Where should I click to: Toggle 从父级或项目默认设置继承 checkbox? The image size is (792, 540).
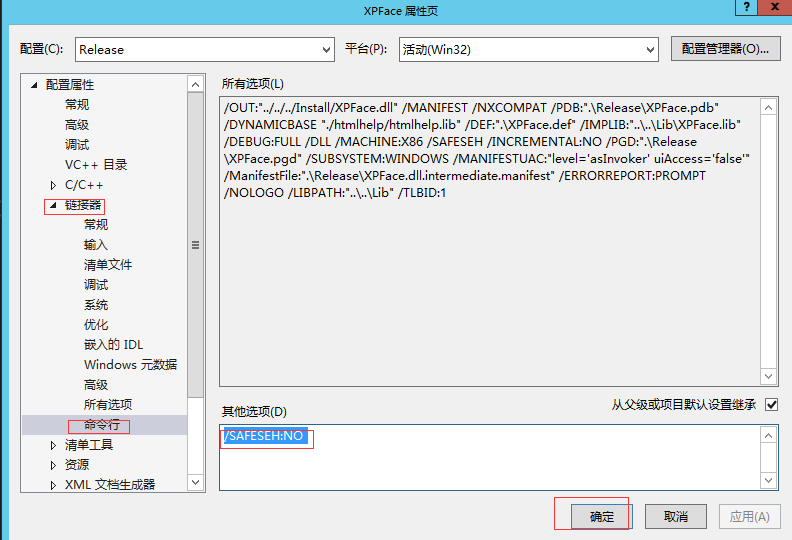coord(771,405)
